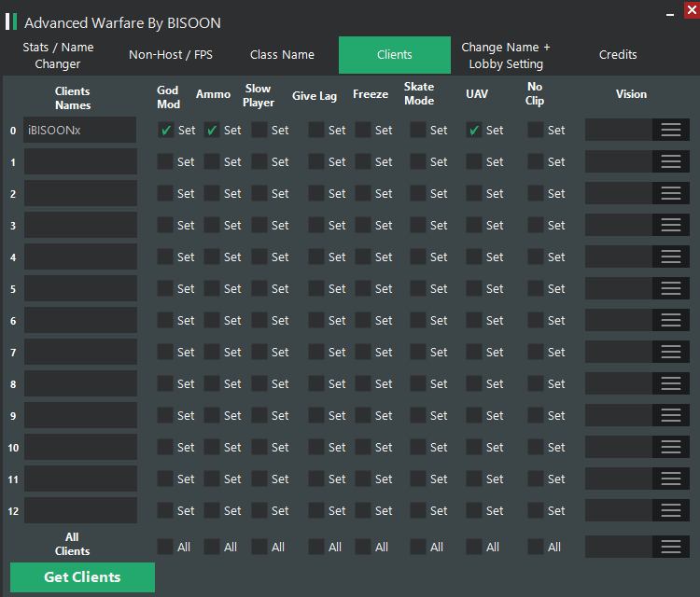Viewport: 700px width, 597px height.
Task: Check Give Lag for client 4
Action: click(316, 257)
